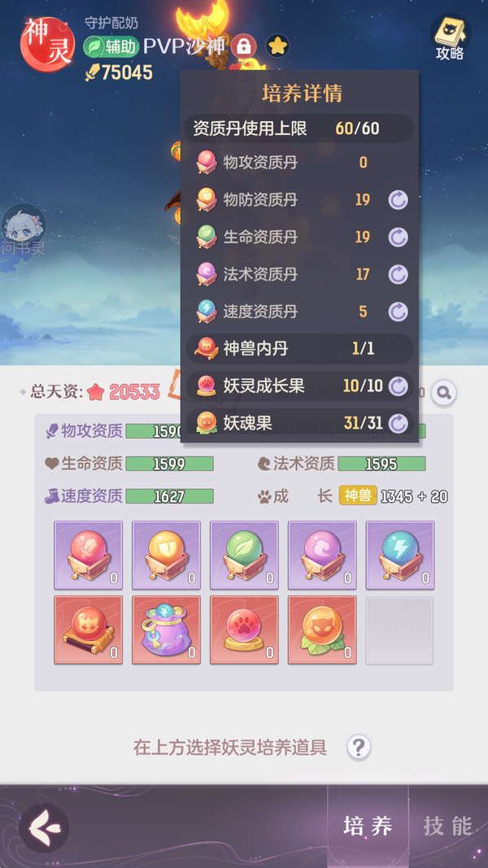Reset the 生命资质丹 count with the refresh icon
The image size is (488, 868).
click(398, 237)
